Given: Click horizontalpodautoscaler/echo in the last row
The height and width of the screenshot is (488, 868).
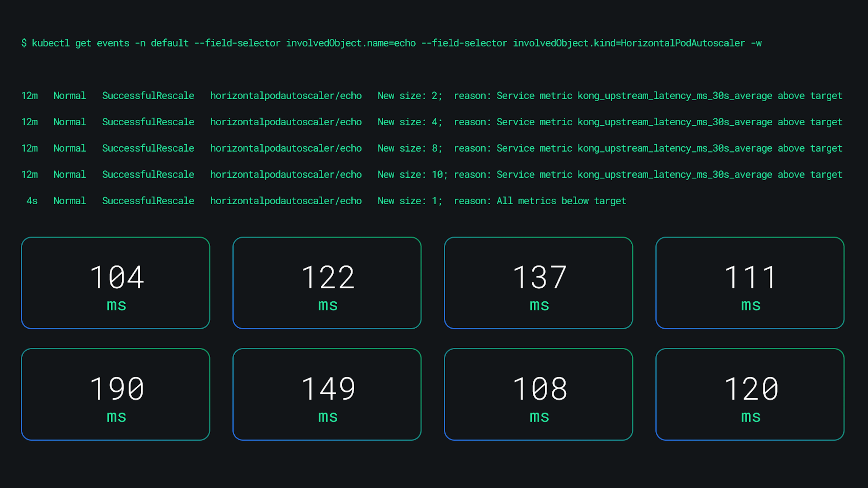Looking at the screenshot, I should pyautogui.click(x=286, y=201).
